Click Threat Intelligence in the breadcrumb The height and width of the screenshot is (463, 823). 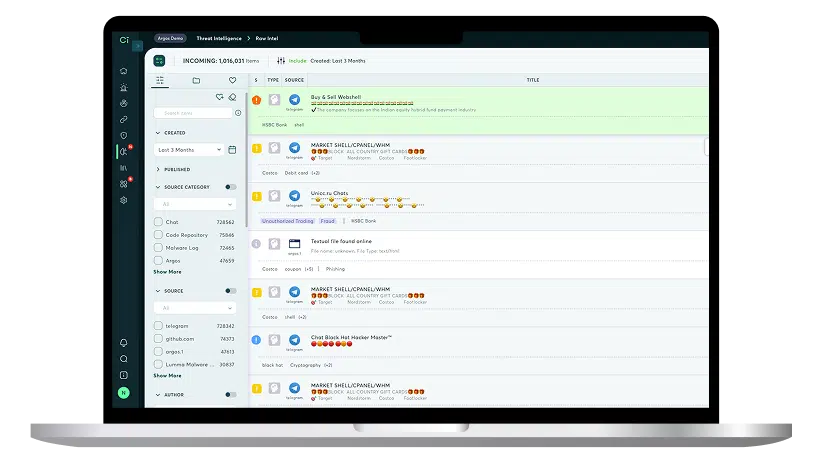coord(218,38)
